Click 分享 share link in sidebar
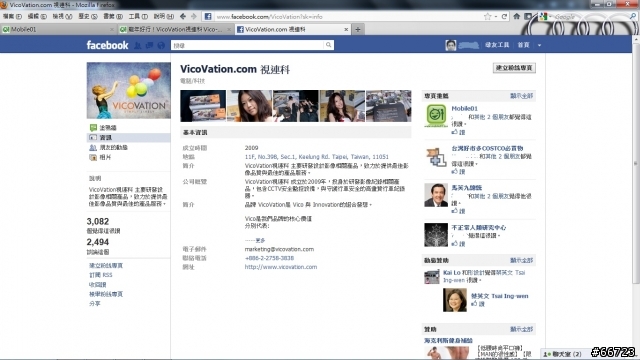 [95, 304]
